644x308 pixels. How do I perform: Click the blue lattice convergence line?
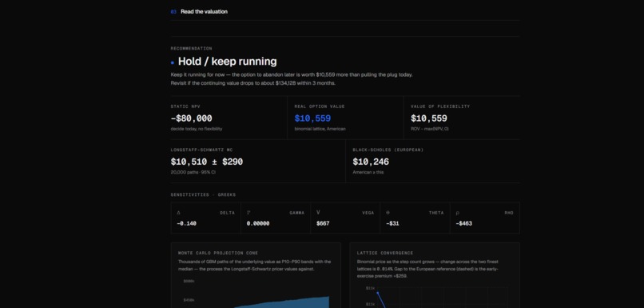382,300
